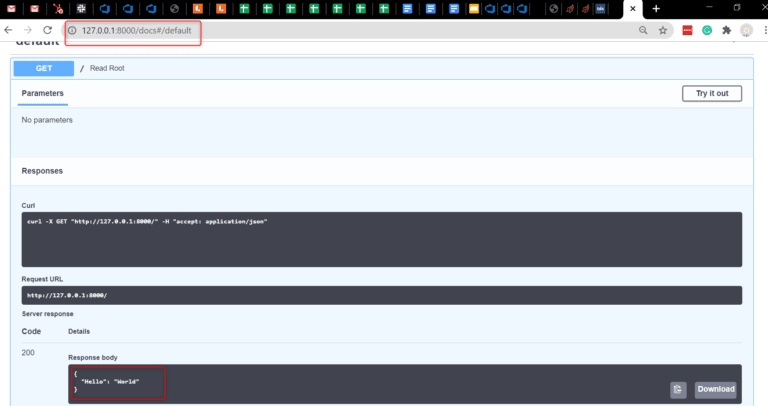
Task: Select the Parameters tab
Action: pos(43,93)
